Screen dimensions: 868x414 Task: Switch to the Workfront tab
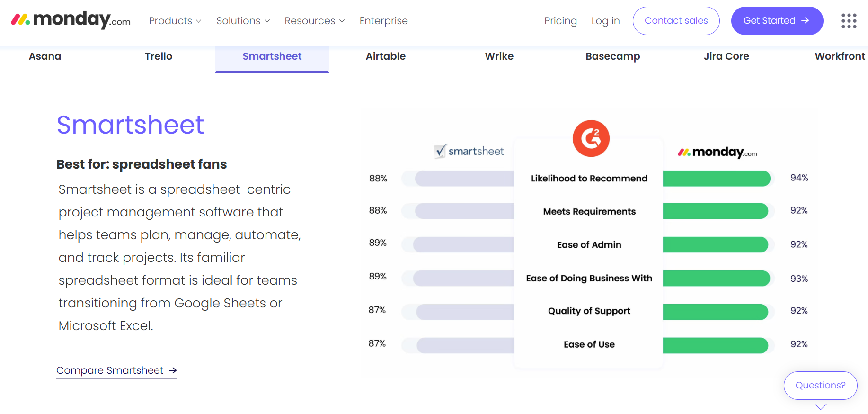coord(840,56)
